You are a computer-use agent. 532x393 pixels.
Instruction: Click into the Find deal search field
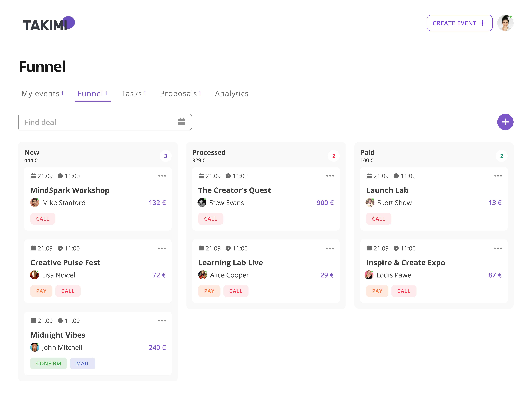(95, 122)
